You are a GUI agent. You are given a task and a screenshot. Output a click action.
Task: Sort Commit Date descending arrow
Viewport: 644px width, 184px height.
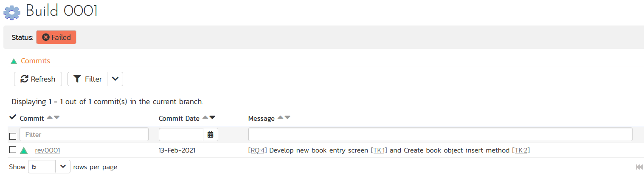click(x=212, y=118)
